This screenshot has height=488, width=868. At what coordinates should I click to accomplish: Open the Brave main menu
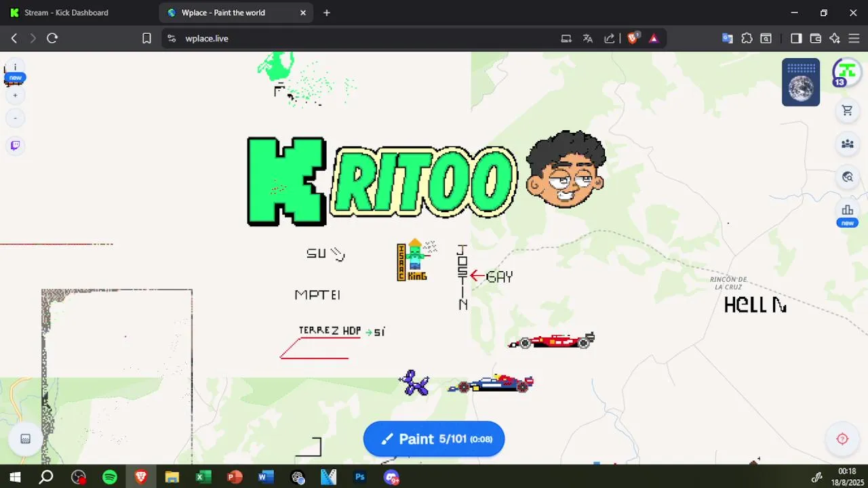[x=854, y=39]
